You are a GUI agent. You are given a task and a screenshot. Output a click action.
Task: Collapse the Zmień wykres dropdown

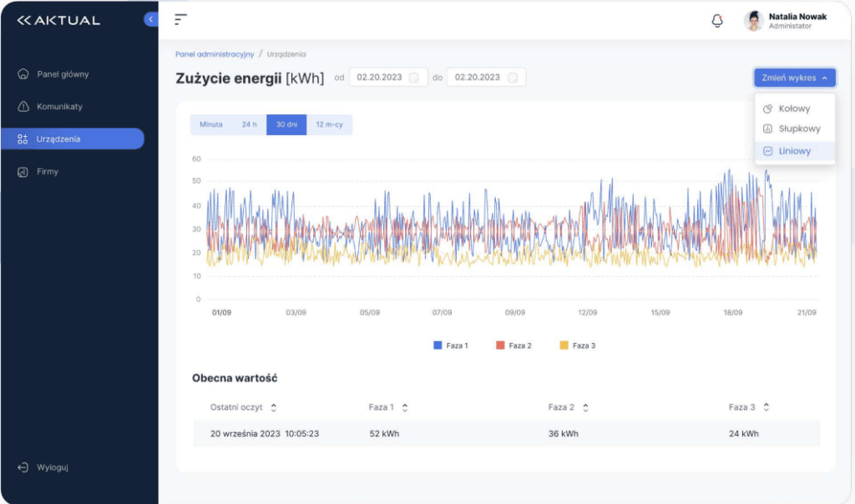[795, 76]
